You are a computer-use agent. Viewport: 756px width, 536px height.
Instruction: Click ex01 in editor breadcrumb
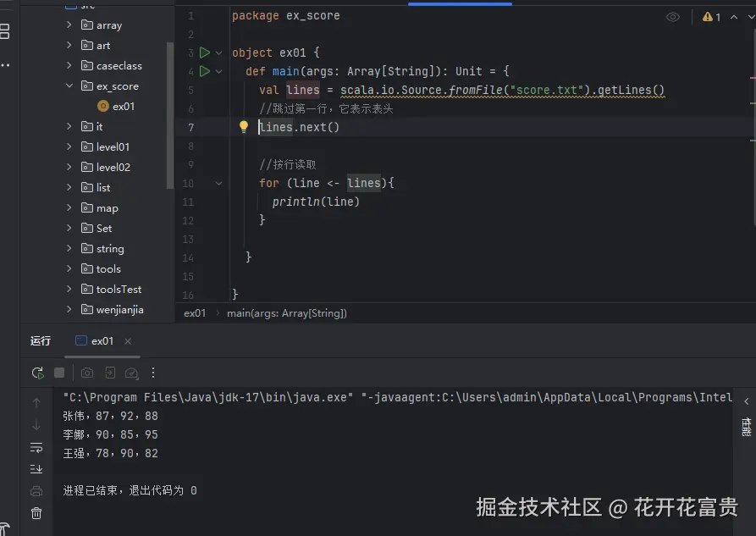[195, 313]
